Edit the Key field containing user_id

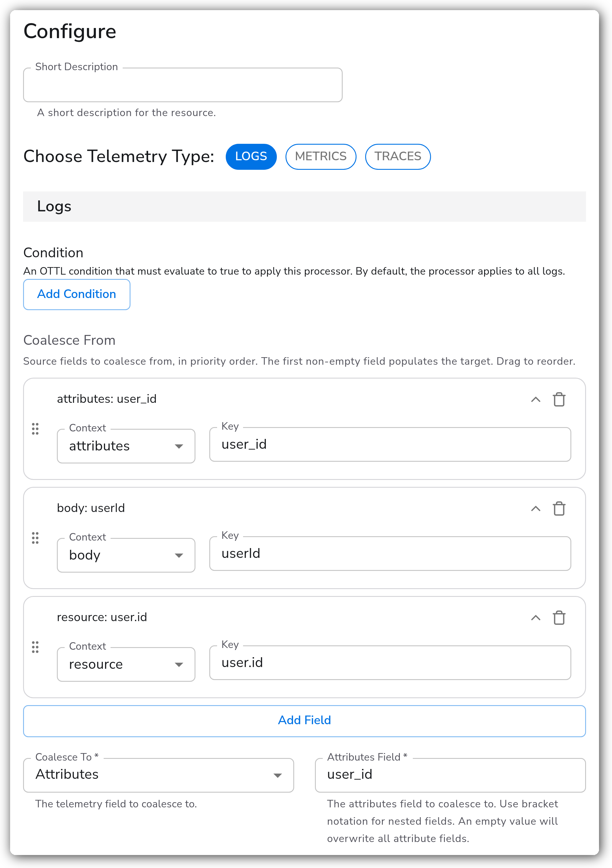pos(390,444)
